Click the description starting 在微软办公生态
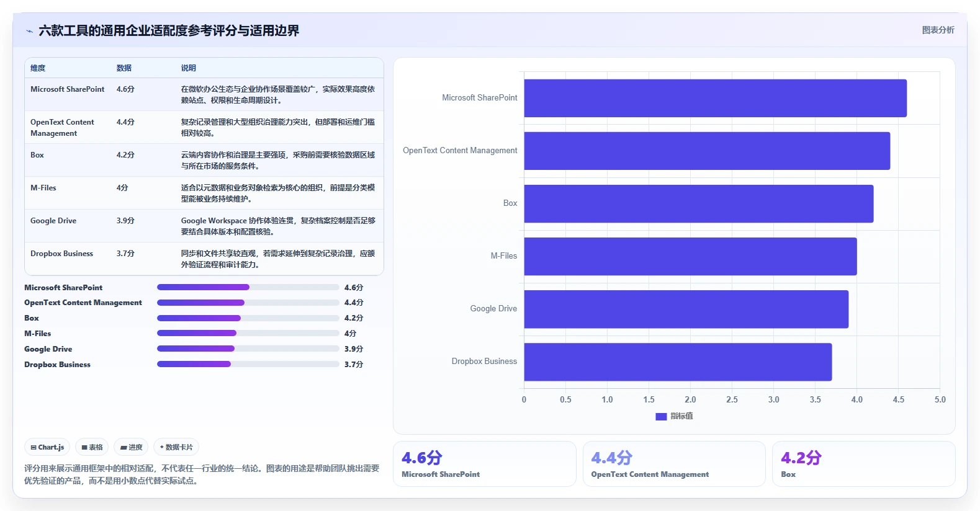This screenshot has width=980, height=511. (x=278, y=95)
